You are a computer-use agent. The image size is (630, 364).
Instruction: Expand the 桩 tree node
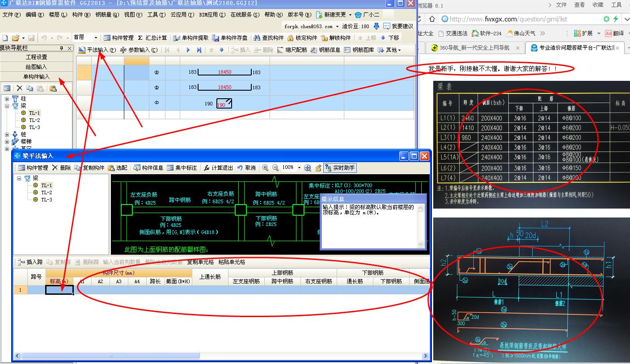pyautogui.click(x=7, y=134)
